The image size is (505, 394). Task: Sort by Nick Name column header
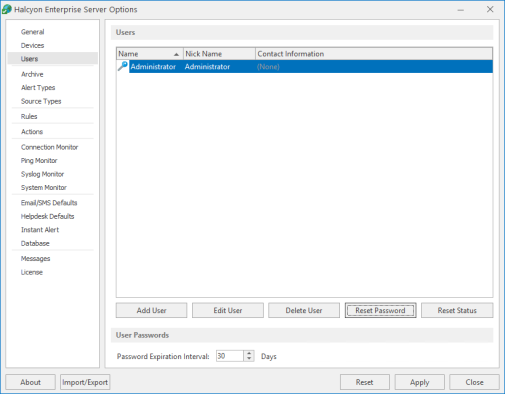(219, 54)
